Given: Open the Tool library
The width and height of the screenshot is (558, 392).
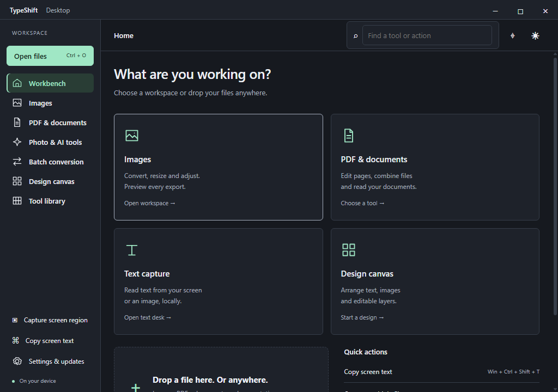Looking at the screenshot, I should point(50,200).
